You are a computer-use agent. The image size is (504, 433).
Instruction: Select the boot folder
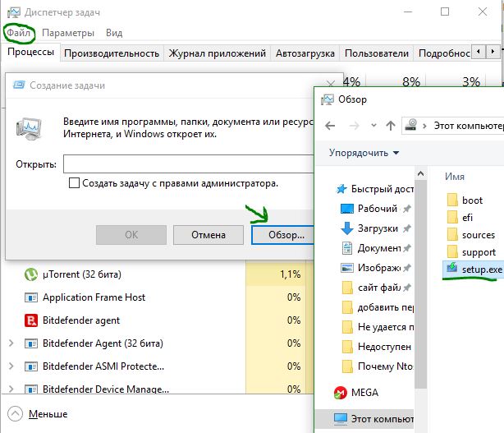click(465, 200)
